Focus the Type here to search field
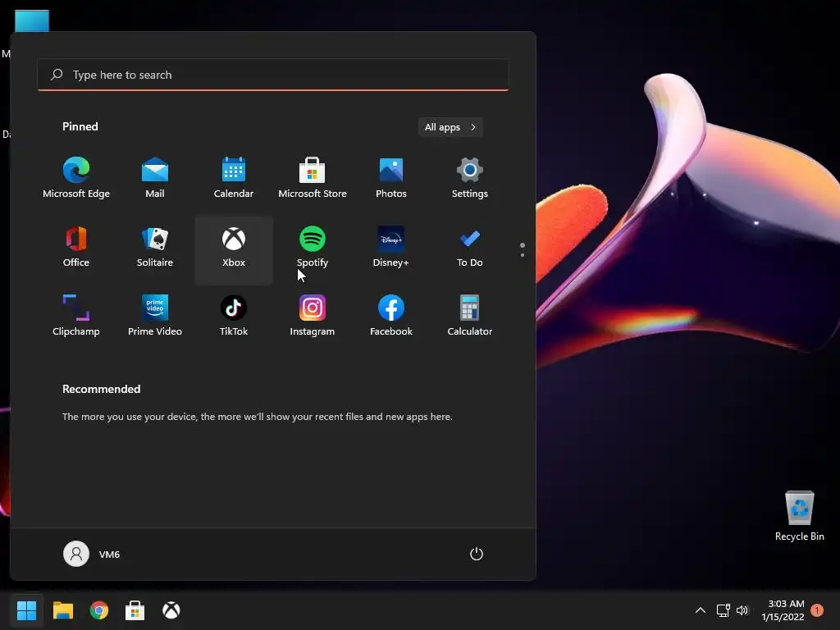 point(272,75)
